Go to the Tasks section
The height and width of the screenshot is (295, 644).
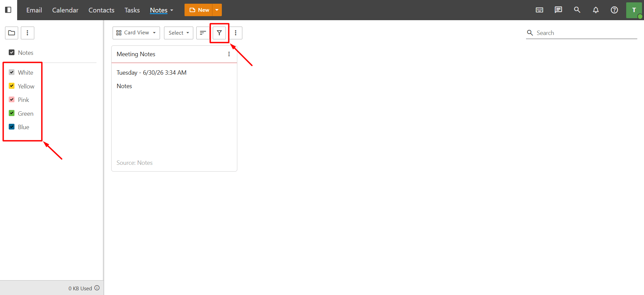point(132,10)
